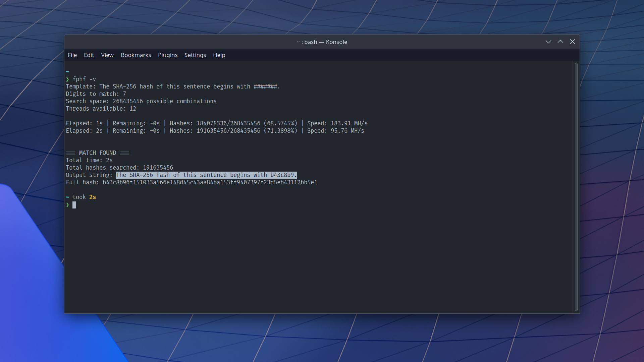Open the File menu
The height and width of the screenshot is (362, 644).
72,55
